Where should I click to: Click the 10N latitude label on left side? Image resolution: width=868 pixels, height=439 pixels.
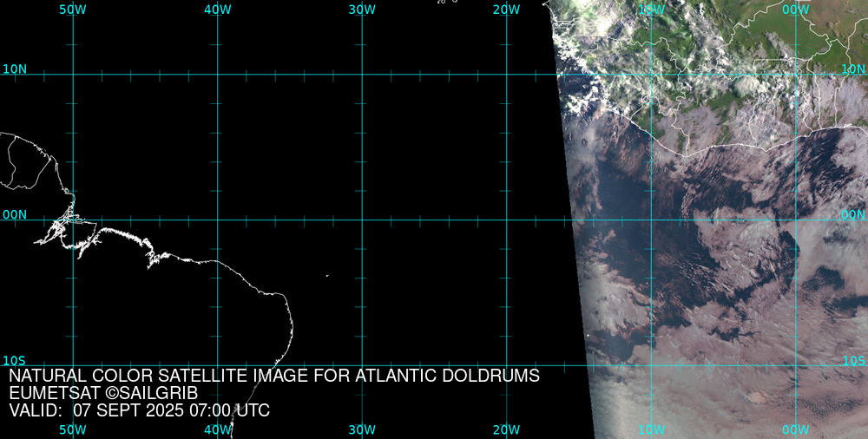15,69
